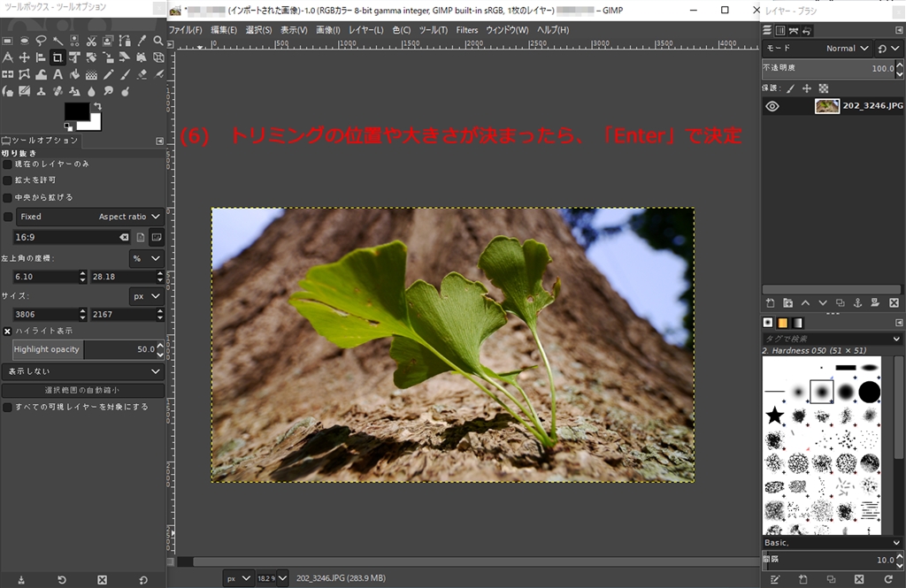906x588 pixels.
Task: Open the Filters menu
Action: pyautogui.click(x=466, y=30)
